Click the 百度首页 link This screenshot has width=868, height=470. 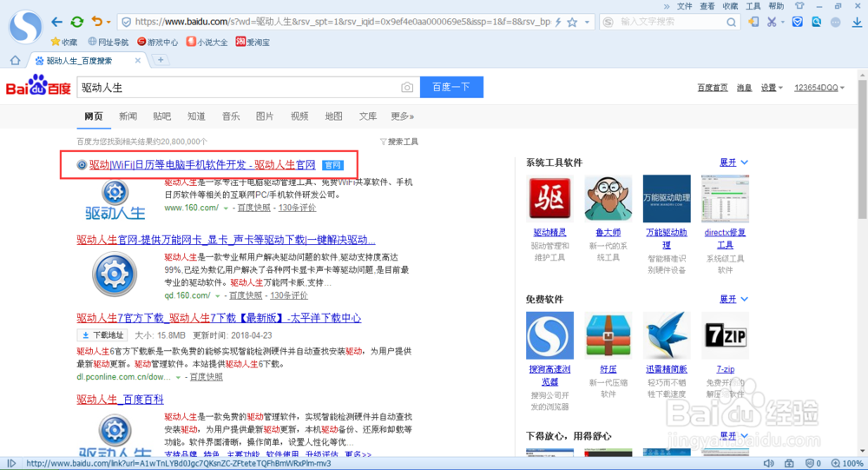pos(713,88)
